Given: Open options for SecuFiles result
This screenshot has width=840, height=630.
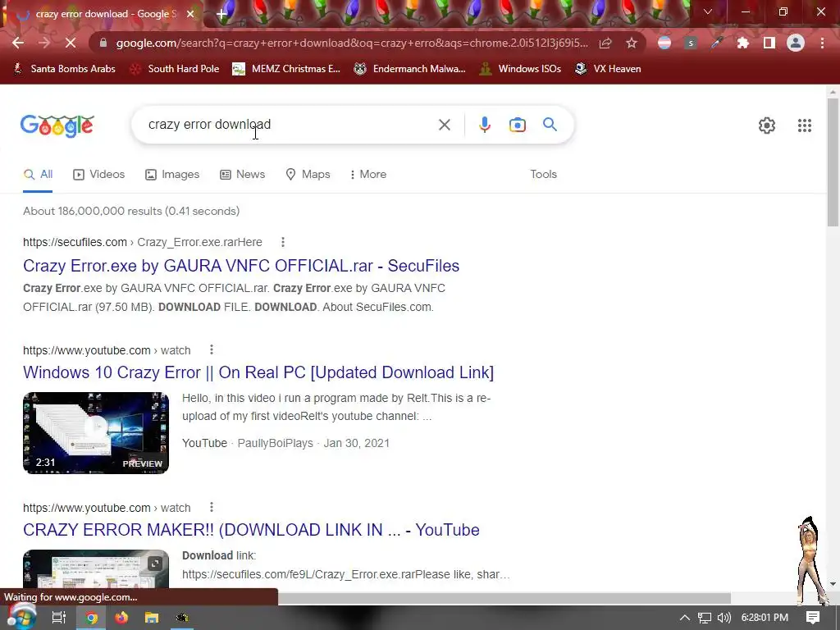Looking at the screenshot, I should pyautogui.click(x=283, y=242).
